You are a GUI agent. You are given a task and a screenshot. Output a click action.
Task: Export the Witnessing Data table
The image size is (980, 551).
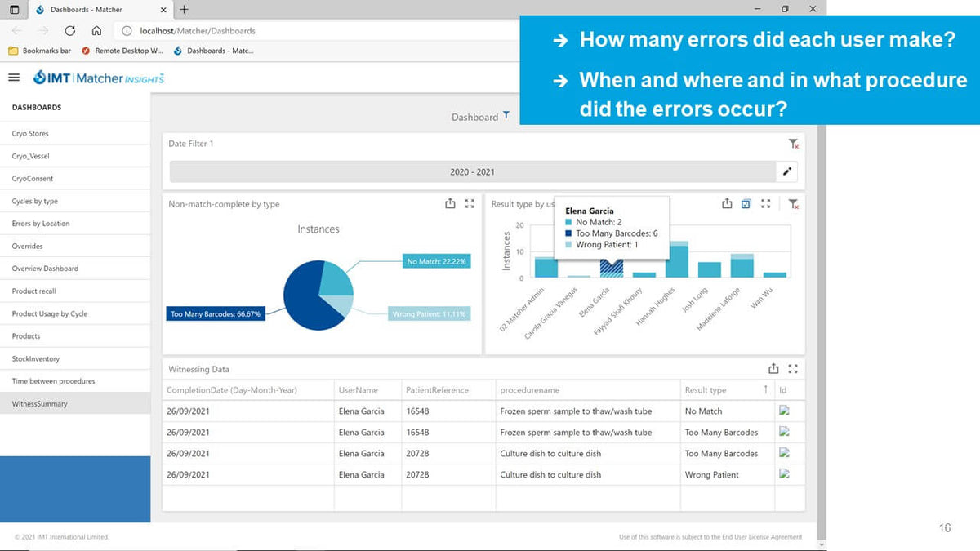tap(773, 369)
